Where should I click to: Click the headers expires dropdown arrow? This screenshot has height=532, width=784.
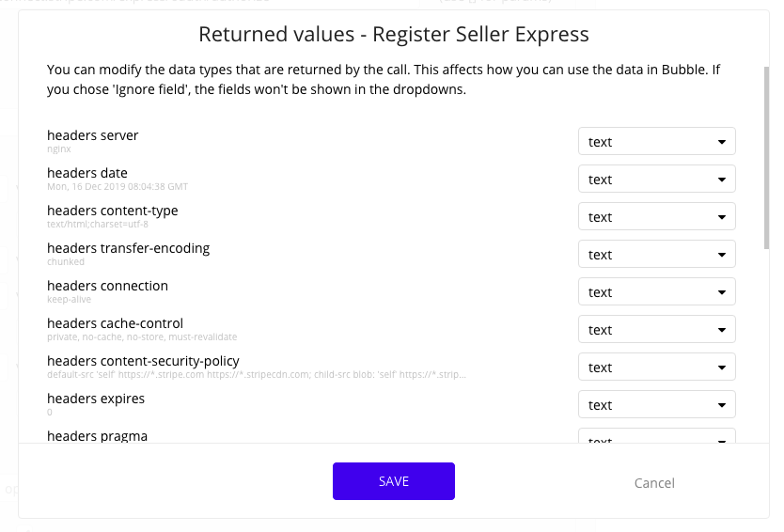(722, 405)
